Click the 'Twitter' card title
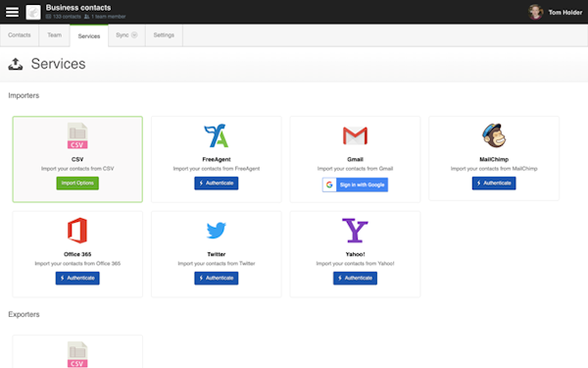 click(217, 254)
